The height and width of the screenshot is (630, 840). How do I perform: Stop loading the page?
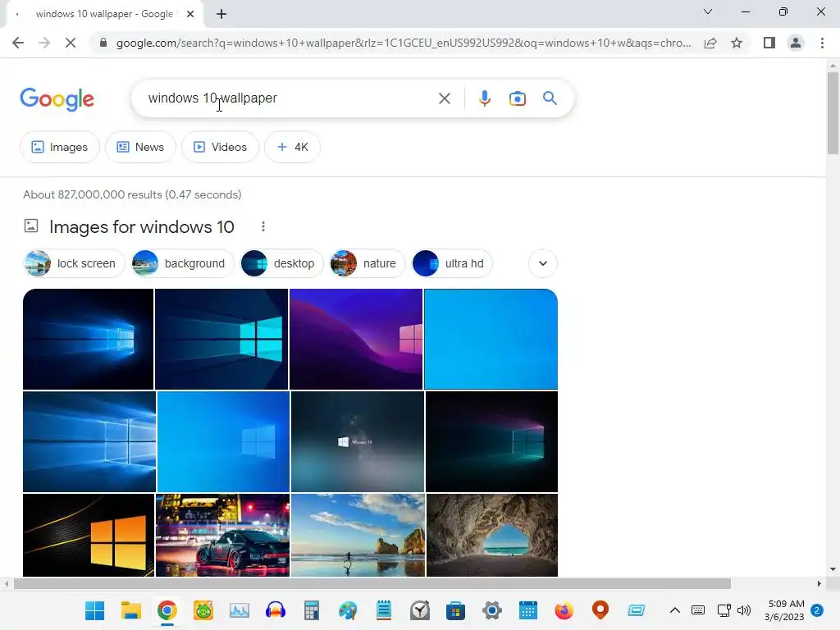71,43
